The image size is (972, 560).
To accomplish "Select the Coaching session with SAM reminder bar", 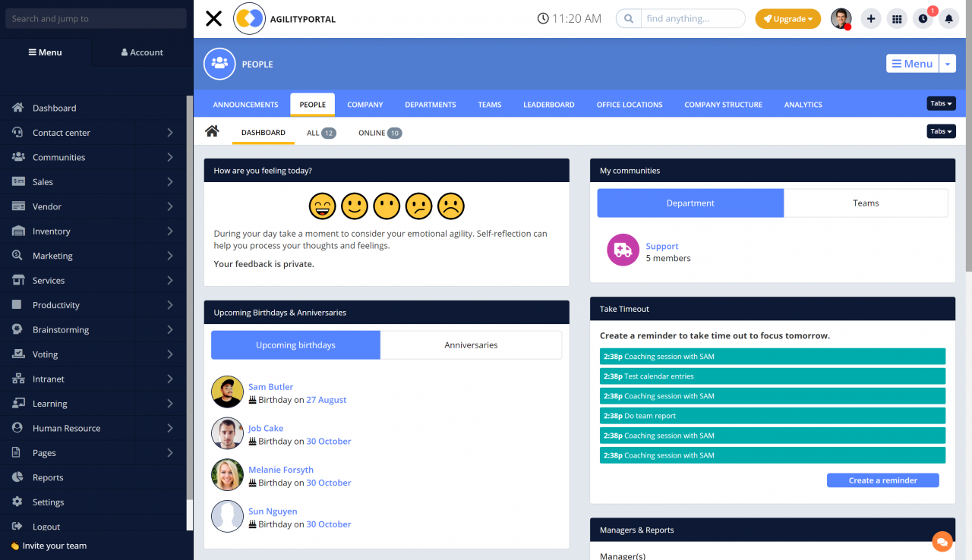I will (772, 356).
